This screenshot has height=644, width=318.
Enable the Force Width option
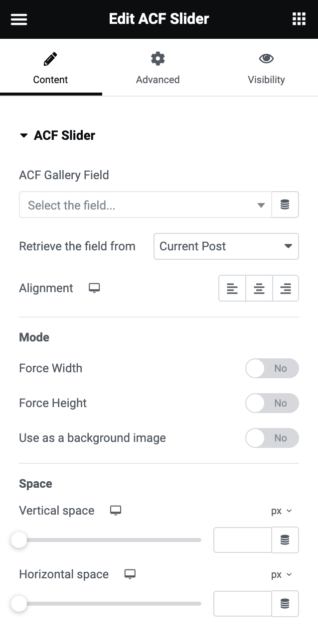point(272,368)
